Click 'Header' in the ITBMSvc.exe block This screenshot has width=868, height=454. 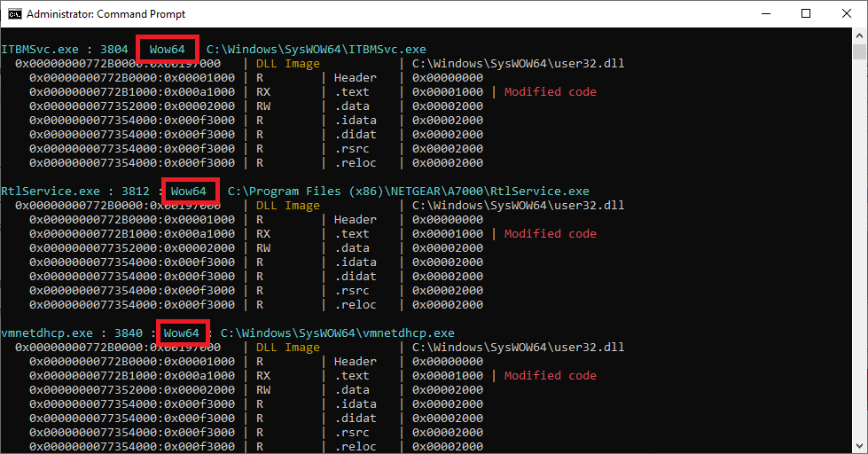pos(356,77)
